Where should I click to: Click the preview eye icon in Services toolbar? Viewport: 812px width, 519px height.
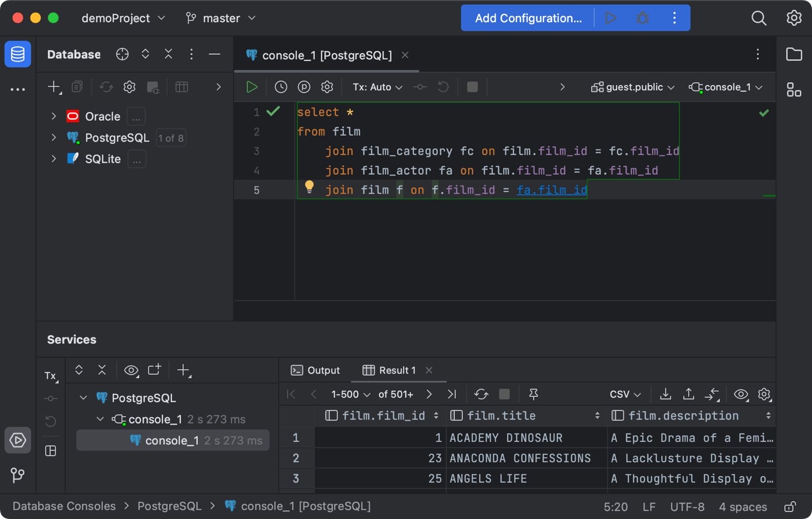(x=131, y=371)
